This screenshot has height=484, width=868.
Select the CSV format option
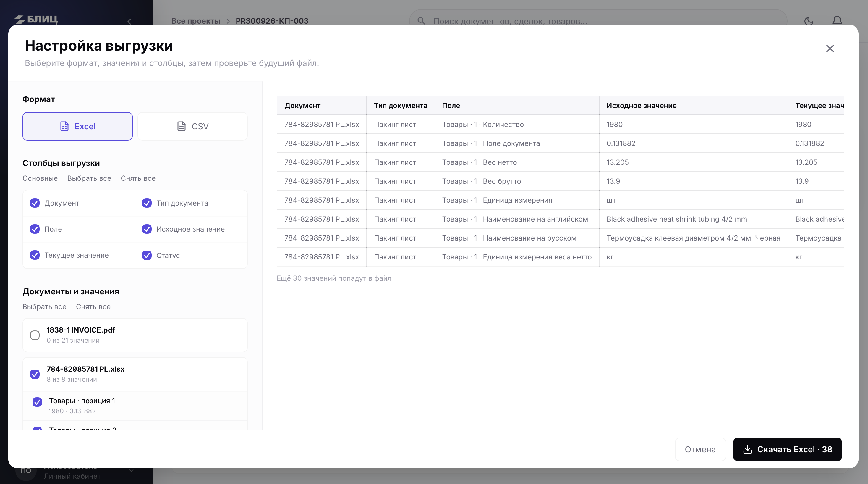coord(192,126)
